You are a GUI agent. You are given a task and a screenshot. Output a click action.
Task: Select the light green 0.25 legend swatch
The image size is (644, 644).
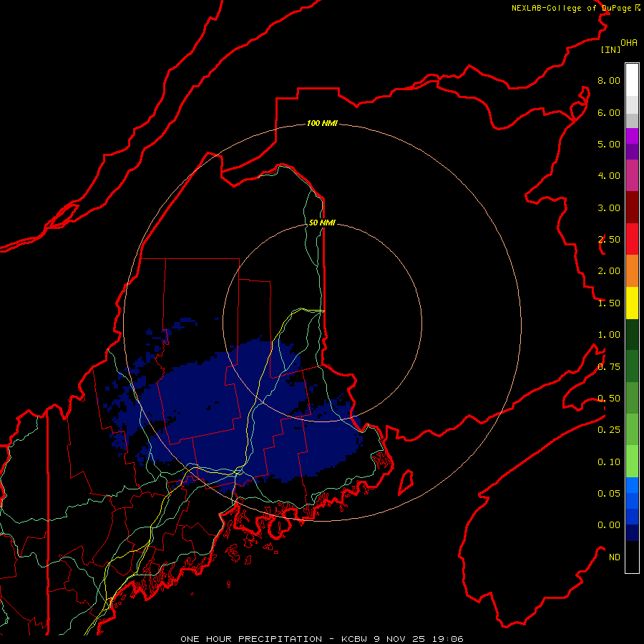pos(632,429)
